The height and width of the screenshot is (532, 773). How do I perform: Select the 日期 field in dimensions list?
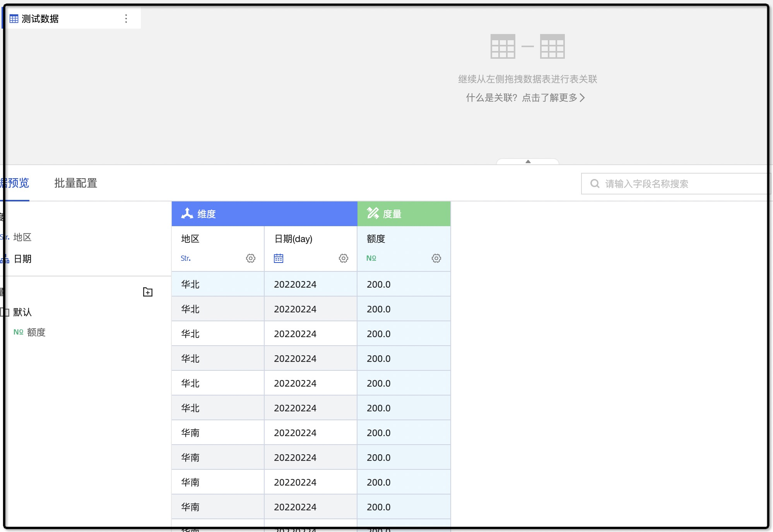pos(22,259)
